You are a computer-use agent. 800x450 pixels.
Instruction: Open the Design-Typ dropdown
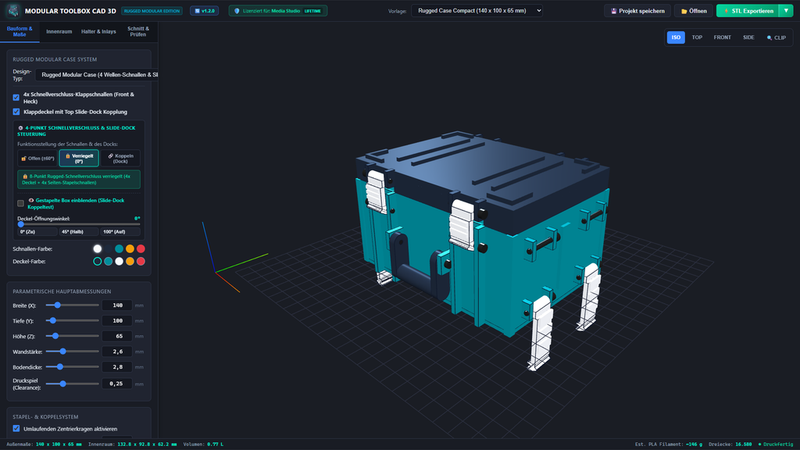[97, 75]
